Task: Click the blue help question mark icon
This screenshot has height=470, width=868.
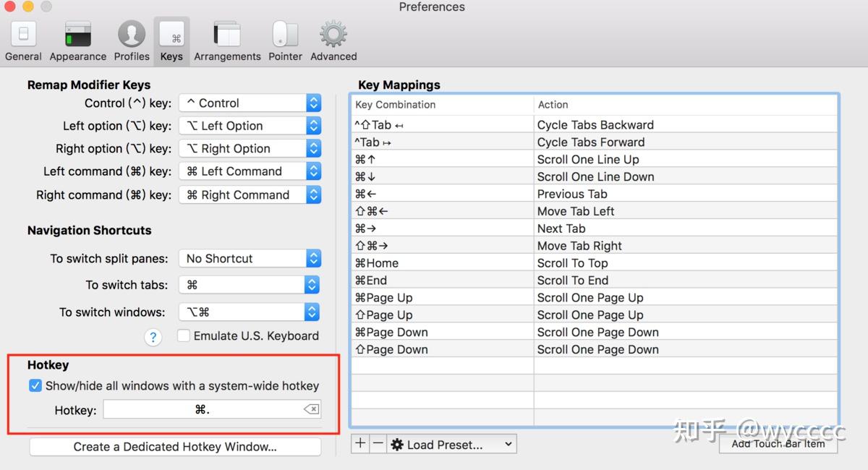Action: pyautogui.click(x=153, y=337)
